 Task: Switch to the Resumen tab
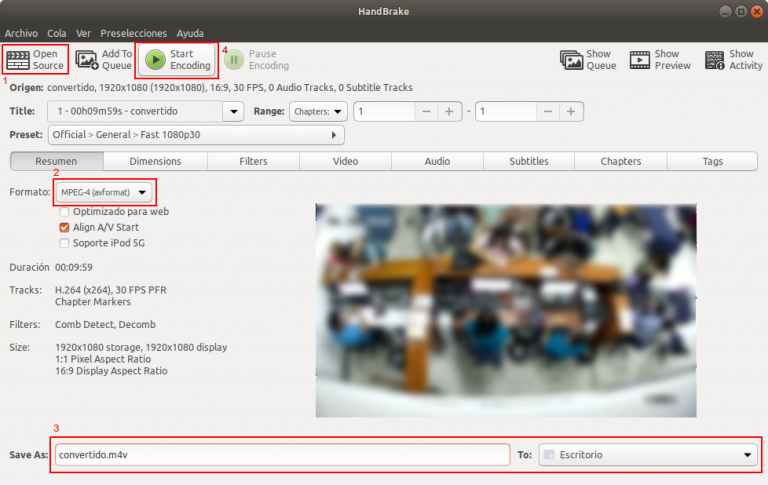pyautogui.click(x=56, y=161)
